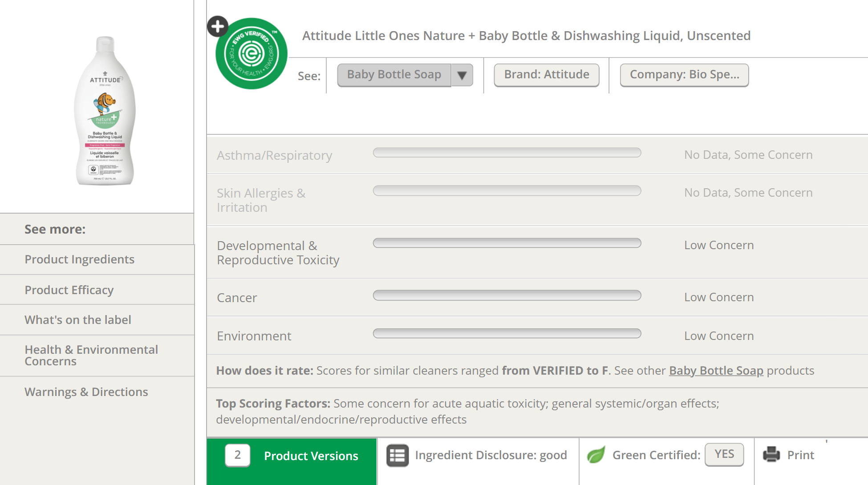The width and height of the screenshot is (868, 485).
Task: Click the 'See more:' sidebar heading
Action: (x=55, y=229)
